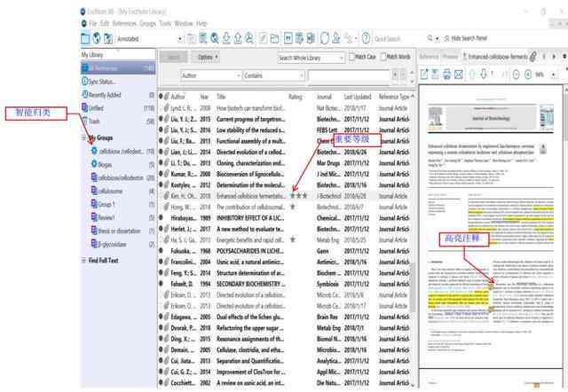Open the File menu

pyautogui.click(x=93, y=24)
